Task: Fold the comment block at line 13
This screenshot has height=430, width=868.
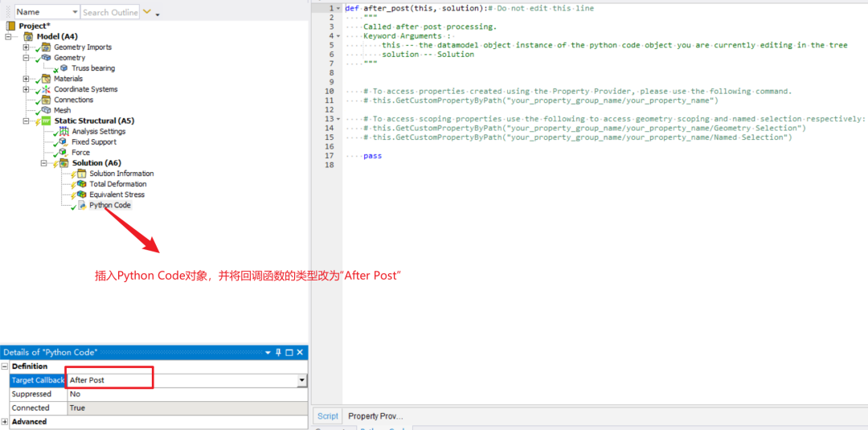Action: pos(338,119)
